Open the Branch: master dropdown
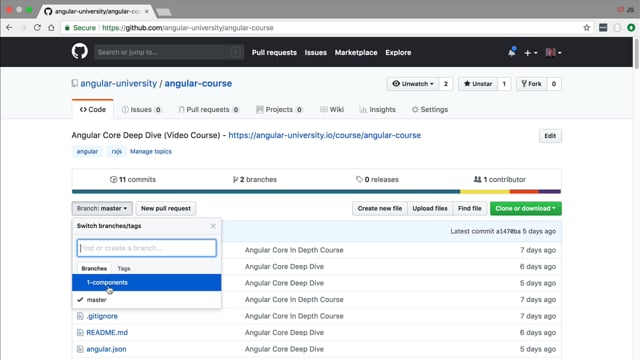 [102, 208]
